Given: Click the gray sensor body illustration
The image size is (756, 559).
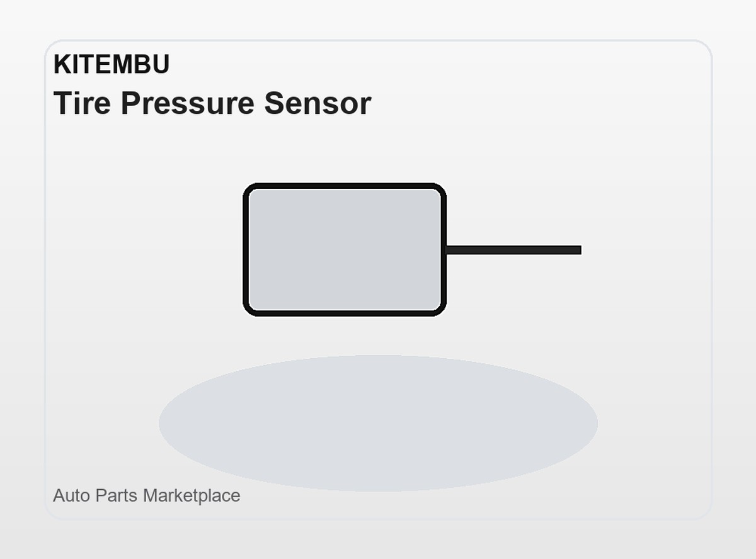Looking at the screenshot, I should tap(345, 250).
